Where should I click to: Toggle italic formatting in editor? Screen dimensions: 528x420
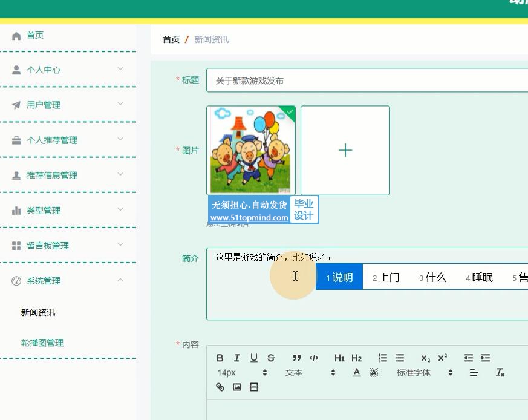point(236,358)
